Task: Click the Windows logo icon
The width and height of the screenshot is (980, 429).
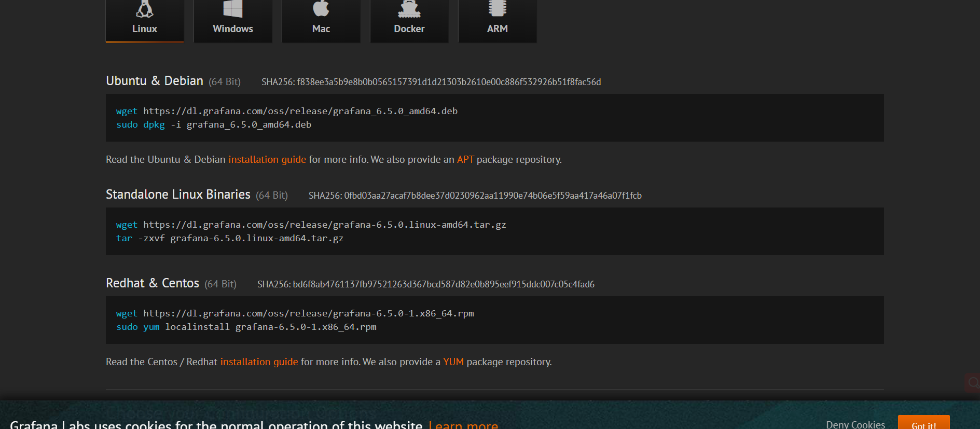Action: click(x=233, y=8)
